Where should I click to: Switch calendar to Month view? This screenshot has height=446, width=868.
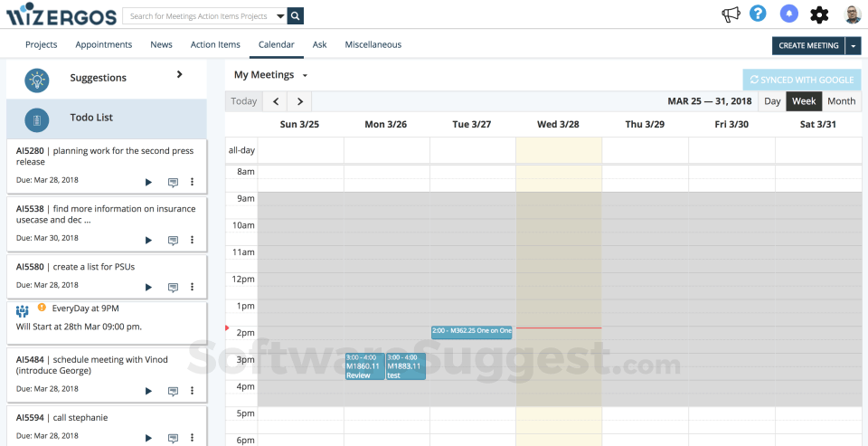click(841, 101)
